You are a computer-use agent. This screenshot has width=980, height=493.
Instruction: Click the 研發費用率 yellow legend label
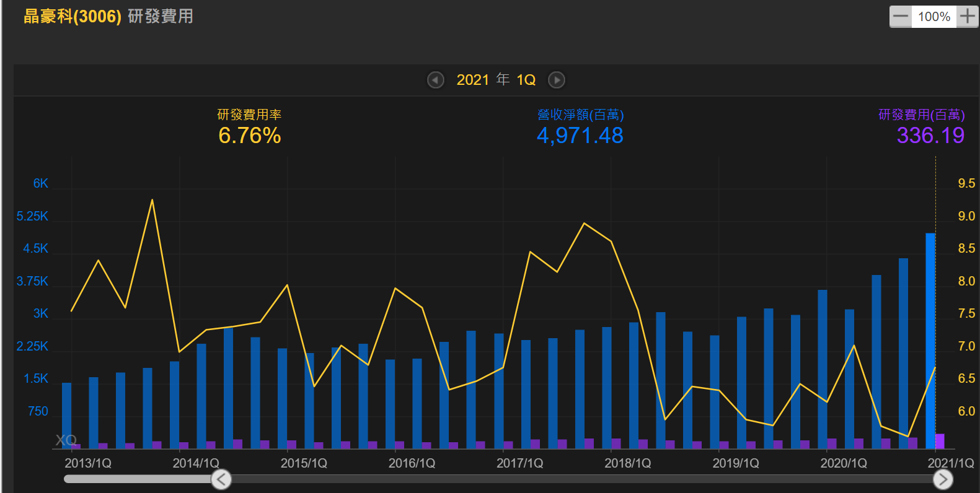click(249, 115)
